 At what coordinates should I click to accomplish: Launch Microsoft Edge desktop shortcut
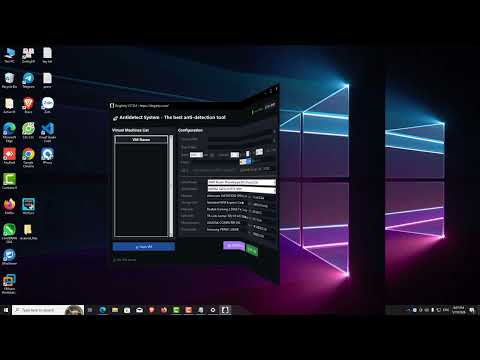tap(9, 132)
